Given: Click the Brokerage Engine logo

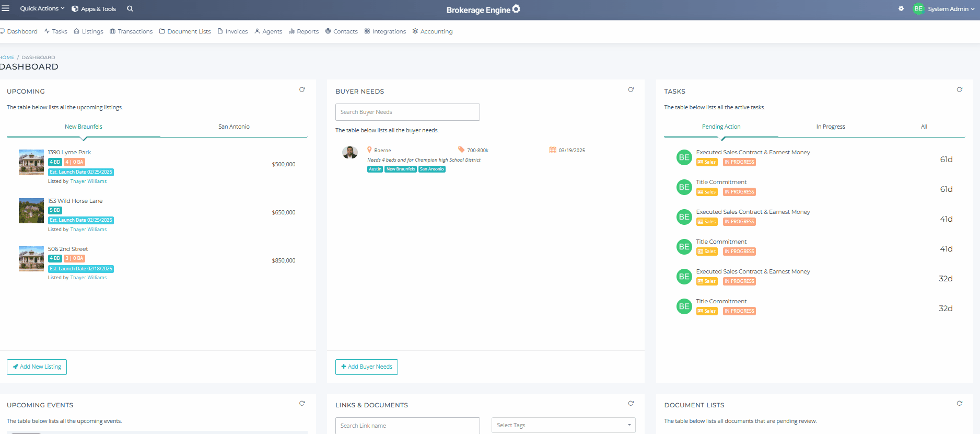Looking at the screenshot, I should pos(483,9).
